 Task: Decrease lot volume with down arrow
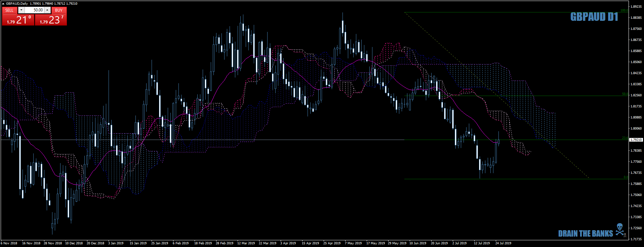click(x=21, y=10)
